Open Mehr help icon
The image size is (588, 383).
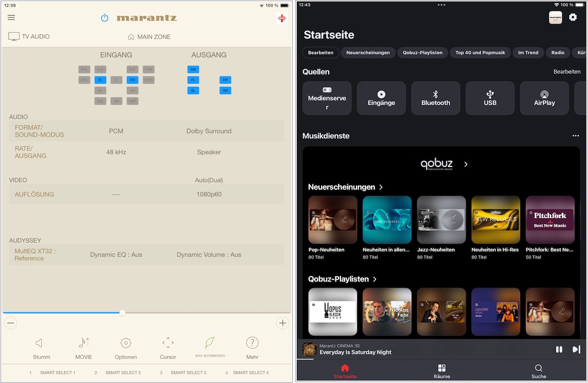[x=252, y=343]
